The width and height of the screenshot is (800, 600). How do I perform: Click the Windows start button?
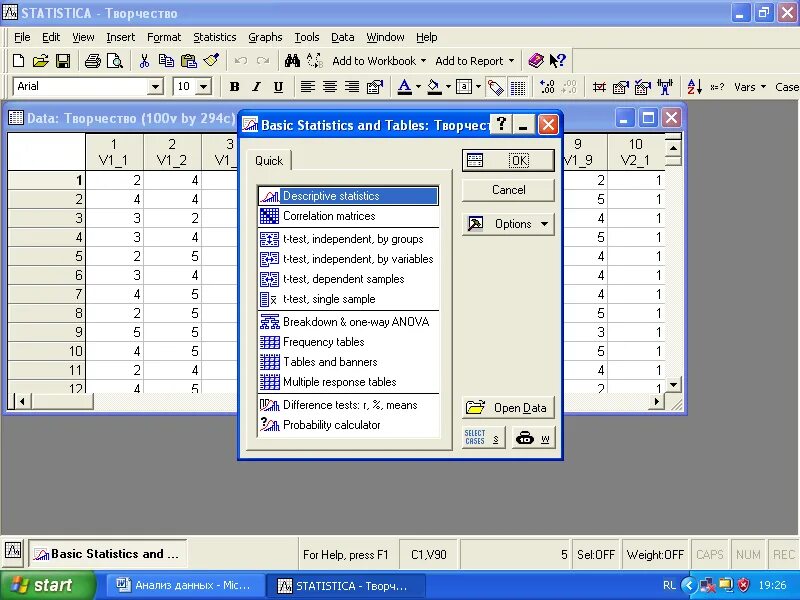click(x=47, y=585)
